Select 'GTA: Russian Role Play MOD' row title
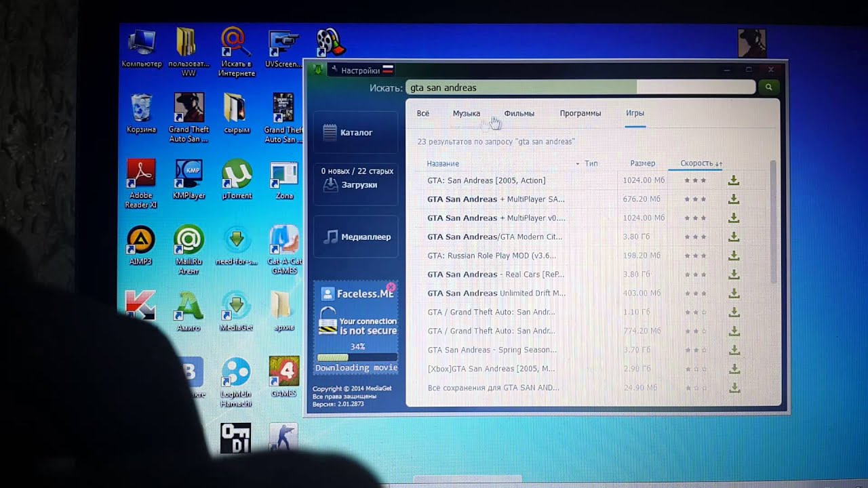The width and height of the screenshot is (868, 488). pyautogui.click(x=492, y=256)
